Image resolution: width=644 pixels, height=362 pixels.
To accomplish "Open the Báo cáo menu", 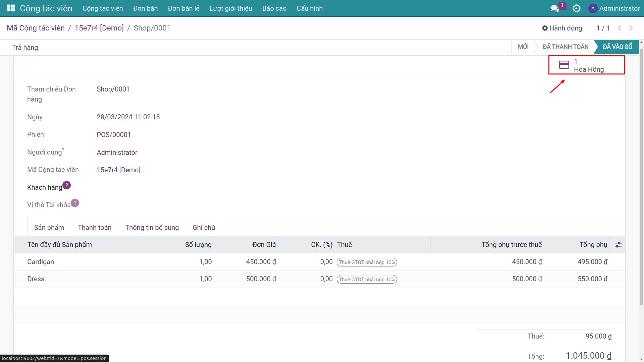I will 274,8.
